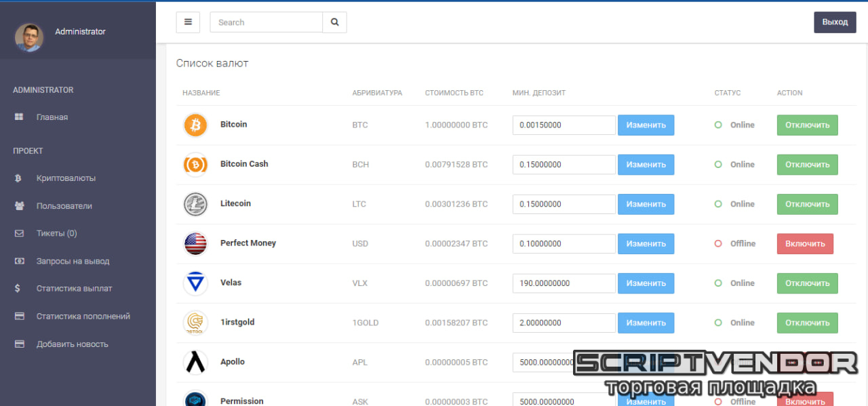Click the Velas triangle logo icon
868x406 pixels.
pyautogui.click(x=195, y=283)
